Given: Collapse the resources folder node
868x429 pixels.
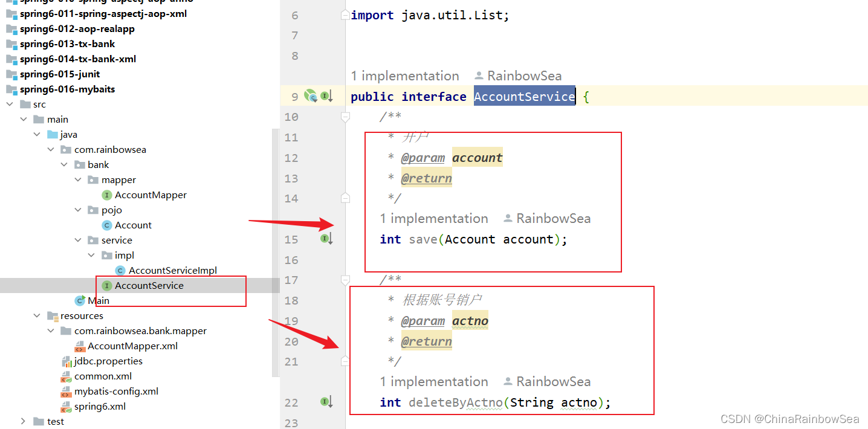Looking at the screenshot, I should [37, 316].
